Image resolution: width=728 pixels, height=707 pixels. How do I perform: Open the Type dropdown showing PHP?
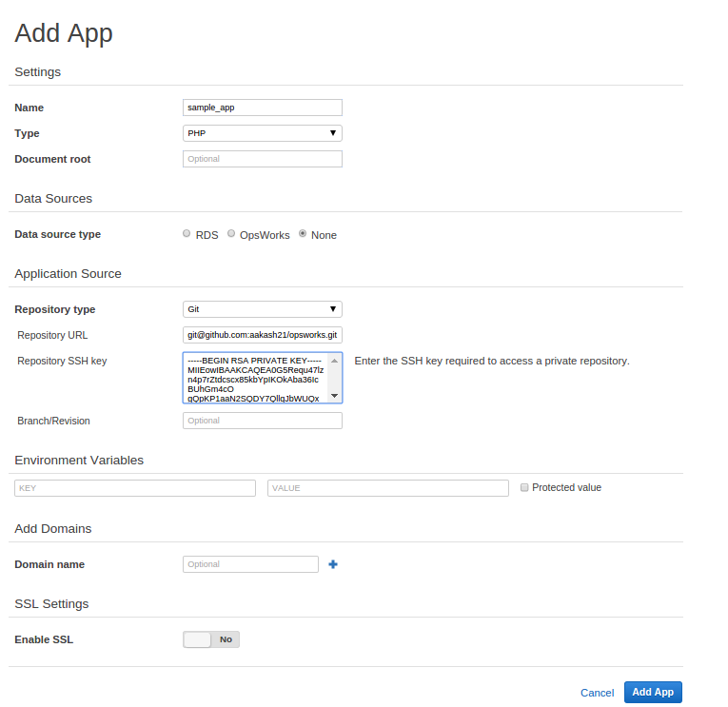pos(262,133)
